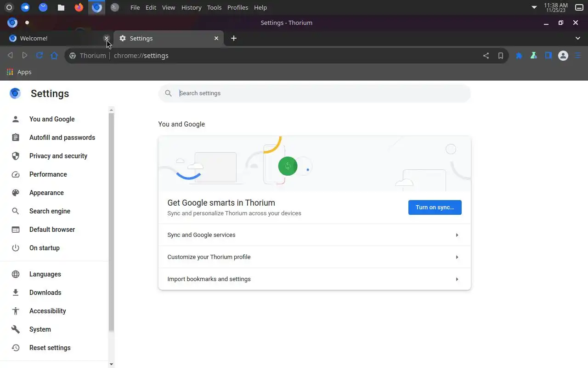Click the browser forward arrow
Viewport: 588px width, 368px height.
pyautogui.click(x=25, y=56)
